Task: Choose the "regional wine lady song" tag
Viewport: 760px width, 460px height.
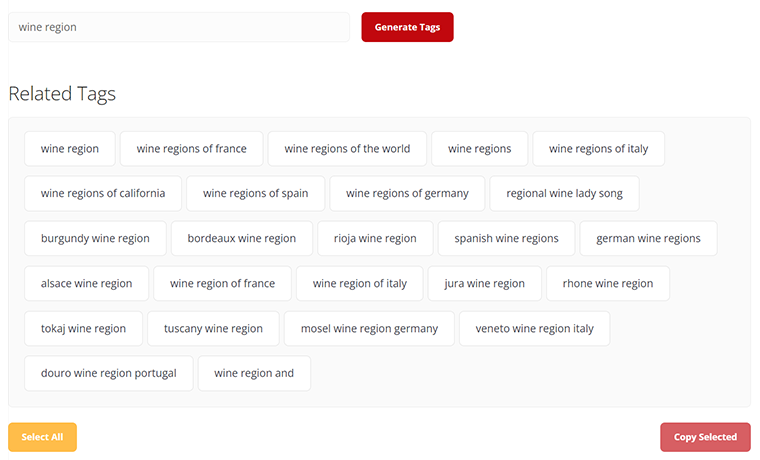Action: [564, 193]
